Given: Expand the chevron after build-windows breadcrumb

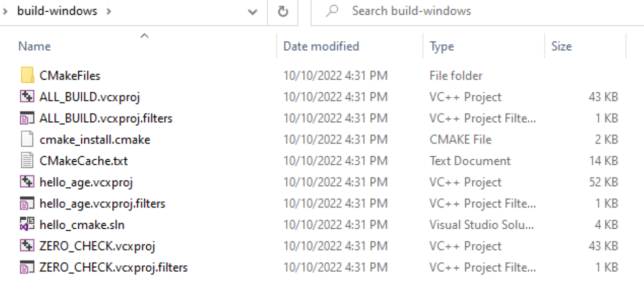Looking at the screenshot, I should pyautogui.click(x=109, y=11).
